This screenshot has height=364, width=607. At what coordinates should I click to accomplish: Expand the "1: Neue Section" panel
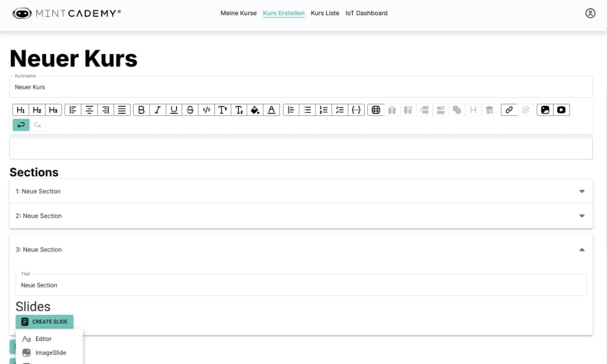coord(582,191)
